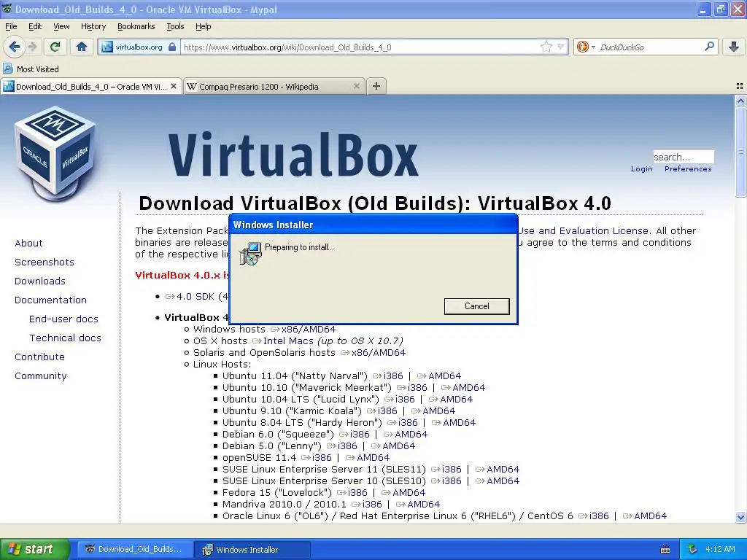Image resolution: width=747 pixels, height=560 pixels.
Task: Download openSUSE 11.4 AMD64
Action: click(368, 458)
